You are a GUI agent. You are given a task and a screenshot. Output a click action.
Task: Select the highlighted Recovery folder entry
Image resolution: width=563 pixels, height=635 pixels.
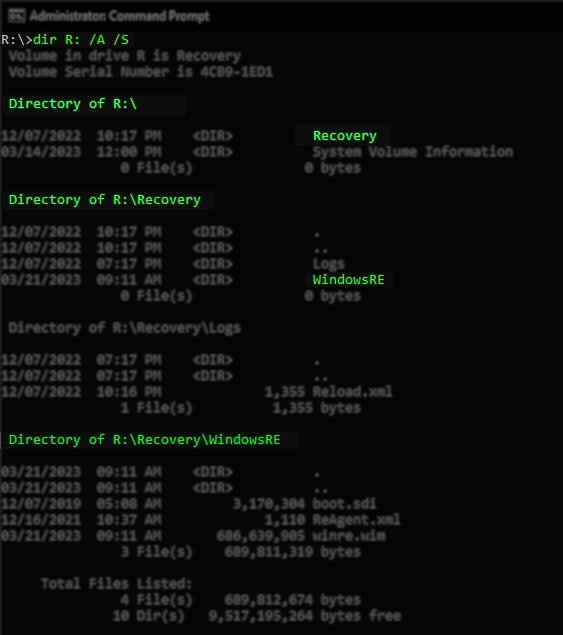(x=345, y=135)
